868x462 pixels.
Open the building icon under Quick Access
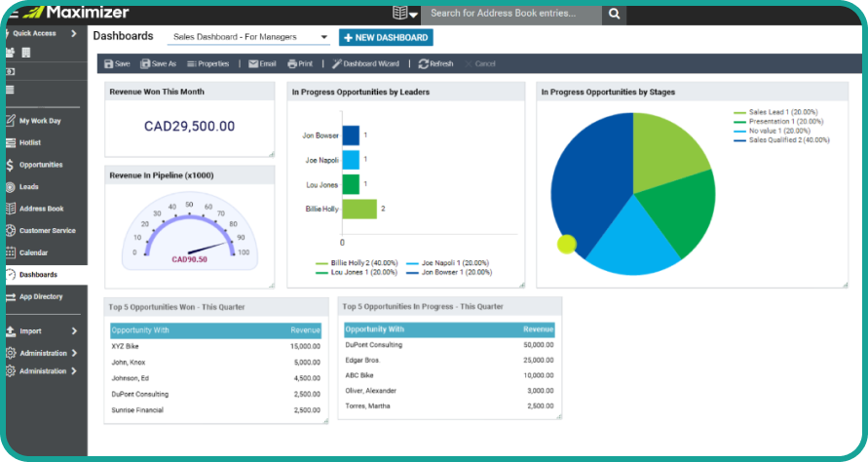(x=25, y=53)
